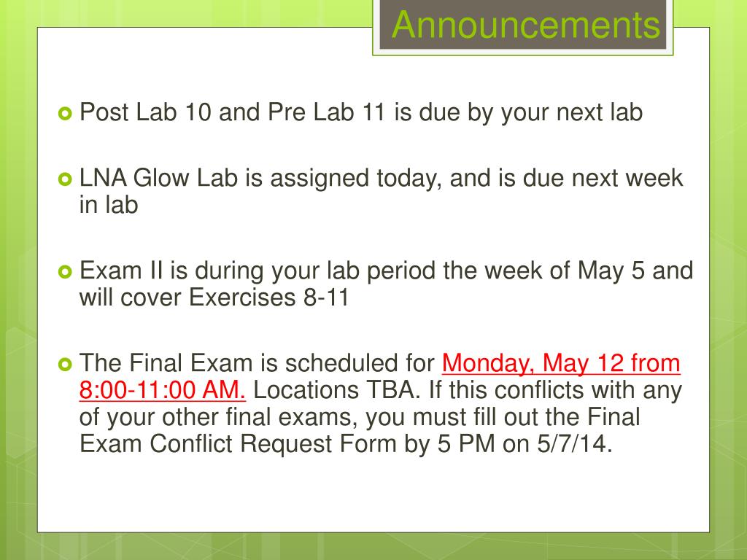Click the bullet beside Exam II line

tap(65, 272)
